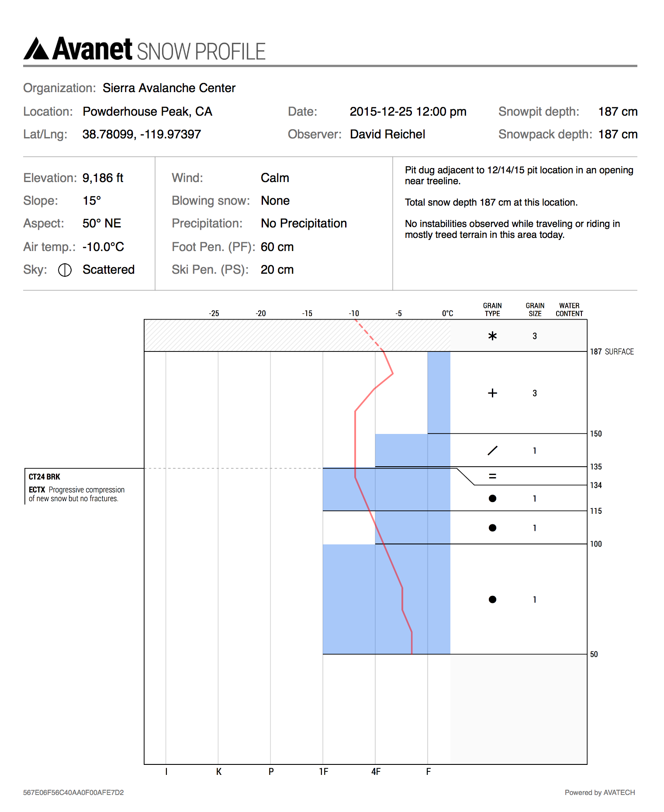Select the plus grain type symbol
This screenshot has height=812, width=664.
[x=492, y=393]
